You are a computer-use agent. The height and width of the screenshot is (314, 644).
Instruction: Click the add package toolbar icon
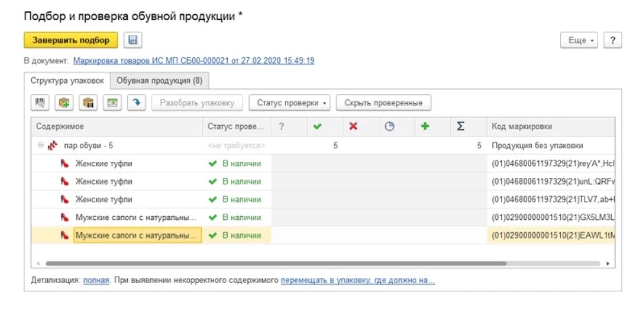pyautogui.click(x=65, y=103)
